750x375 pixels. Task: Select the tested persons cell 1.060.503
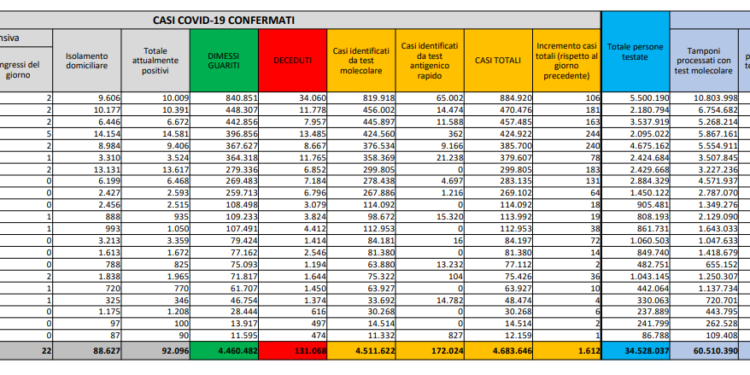click(x=635, y=240)
